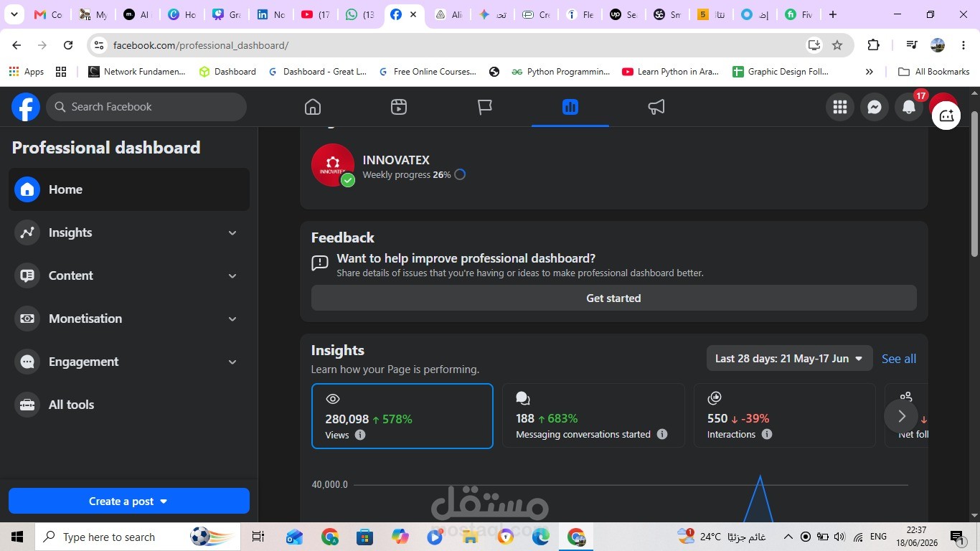The image size is (980, 551).
Task: Open a new browser tab
Action: [832, 14]
